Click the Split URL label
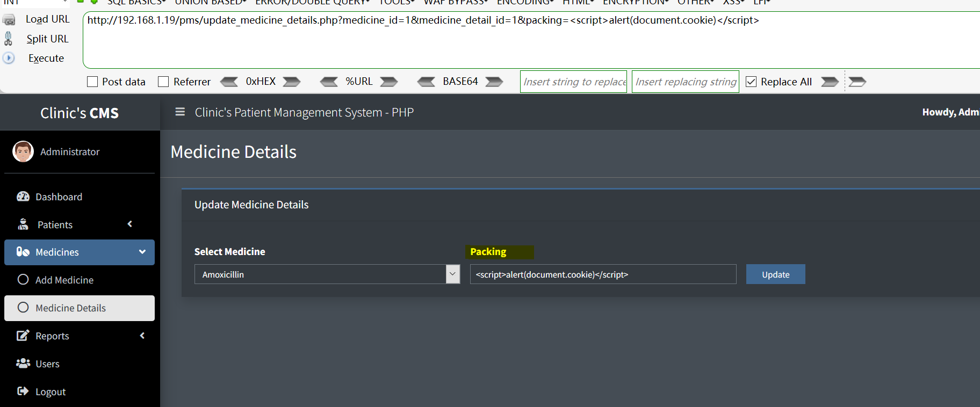980x407 pixels. click(x=48, y=39)
